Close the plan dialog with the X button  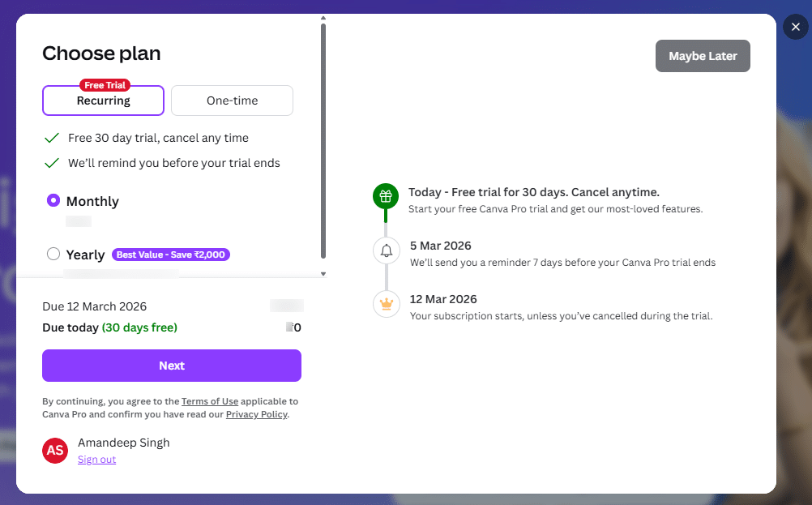click(x=796, y=27)
